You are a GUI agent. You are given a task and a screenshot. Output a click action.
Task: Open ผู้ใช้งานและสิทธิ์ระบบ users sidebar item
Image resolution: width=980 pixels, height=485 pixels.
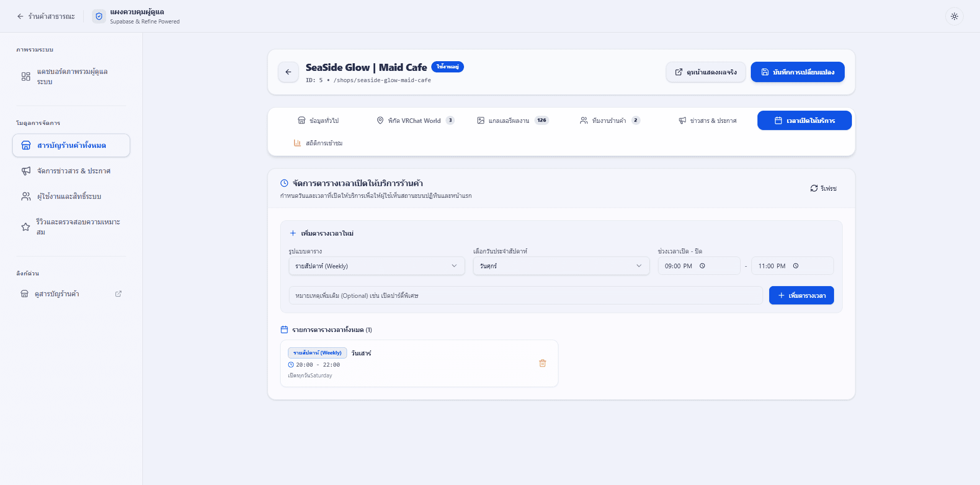[71, 196]
